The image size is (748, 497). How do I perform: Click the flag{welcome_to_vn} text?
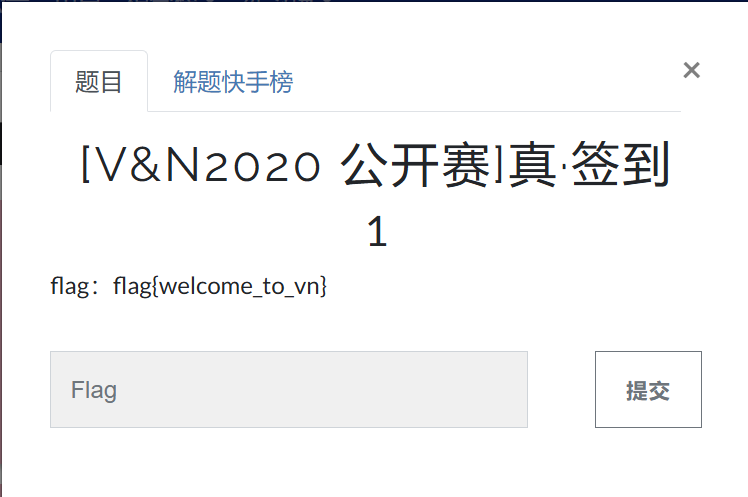click(220, 287)
